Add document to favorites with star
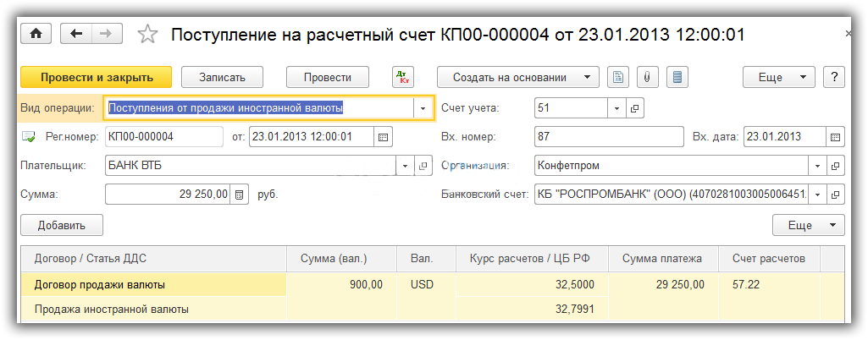 pyautogui.click(x=147, y=34)
